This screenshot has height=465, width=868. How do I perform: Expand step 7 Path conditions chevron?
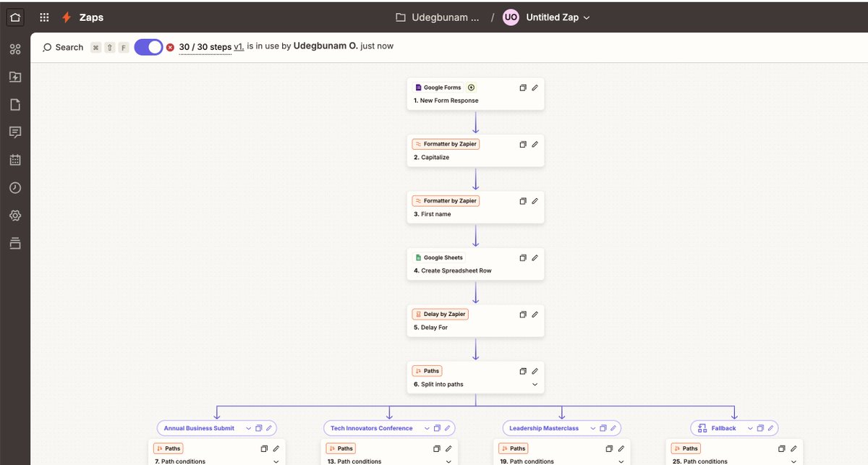[276, 461]
